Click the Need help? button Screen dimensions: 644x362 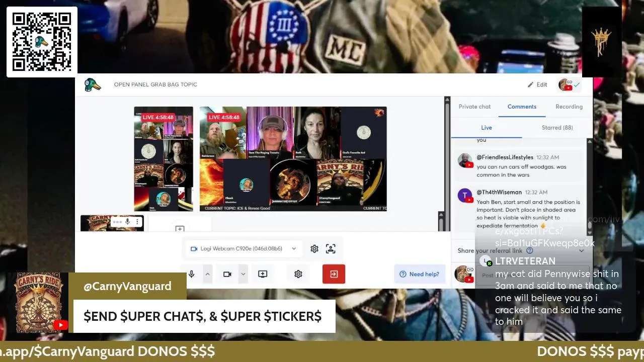[420, 274]
